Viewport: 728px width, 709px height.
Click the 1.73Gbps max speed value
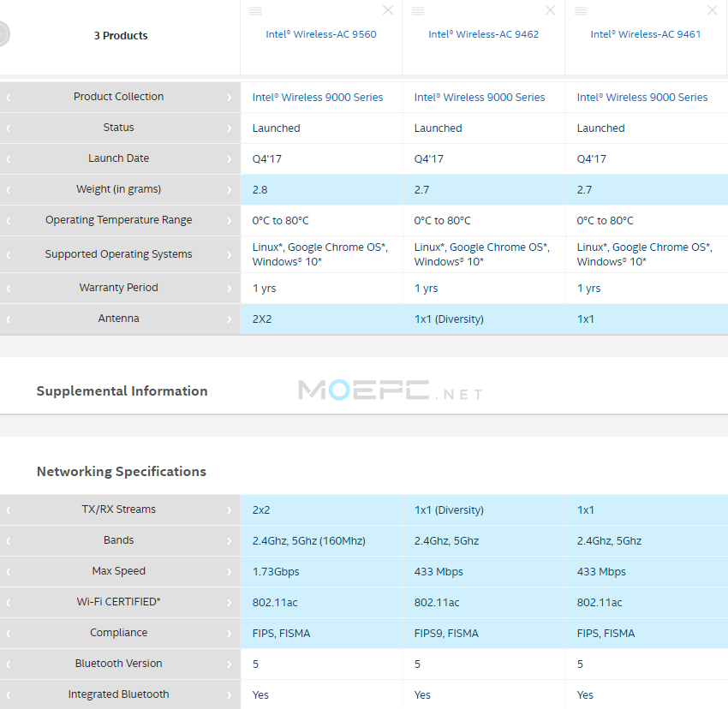[276, 571]
